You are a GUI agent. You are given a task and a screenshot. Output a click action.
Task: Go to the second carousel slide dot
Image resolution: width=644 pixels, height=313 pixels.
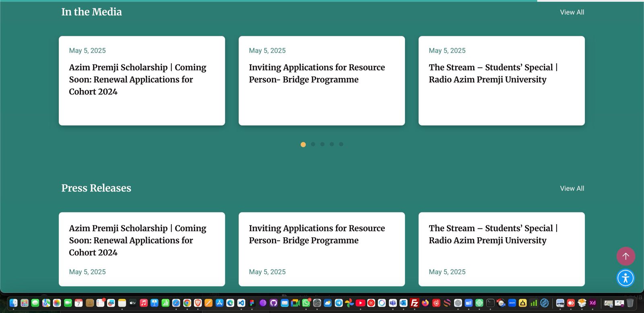pos(313,144)
